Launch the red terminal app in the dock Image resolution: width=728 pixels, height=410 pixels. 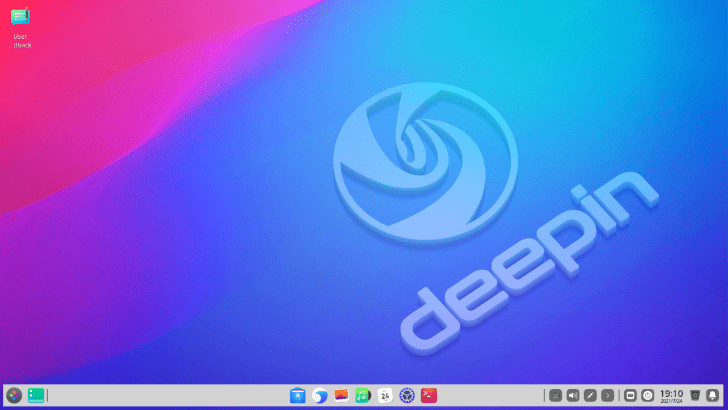click(x=429, y=396)
